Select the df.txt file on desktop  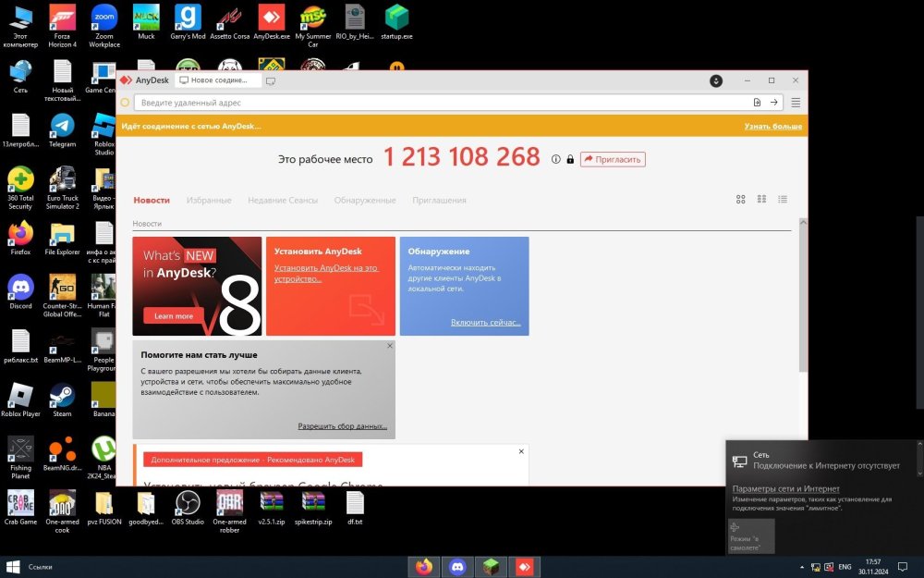click(355, 508)
